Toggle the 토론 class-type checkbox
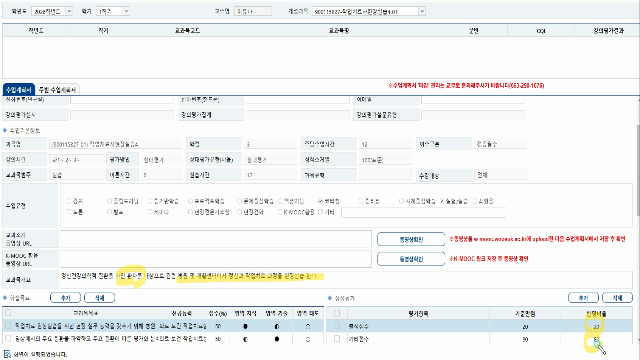This screenshot has height=360, width=640. 69,212
